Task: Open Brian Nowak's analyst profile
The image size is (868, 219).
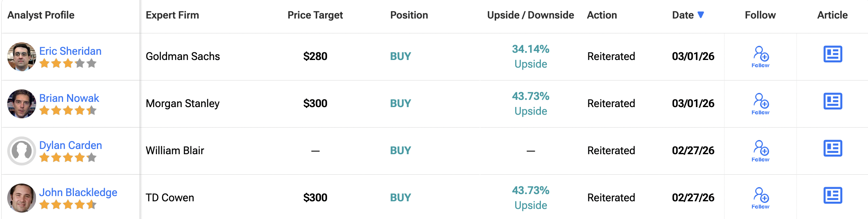Action: click(69, 98)
